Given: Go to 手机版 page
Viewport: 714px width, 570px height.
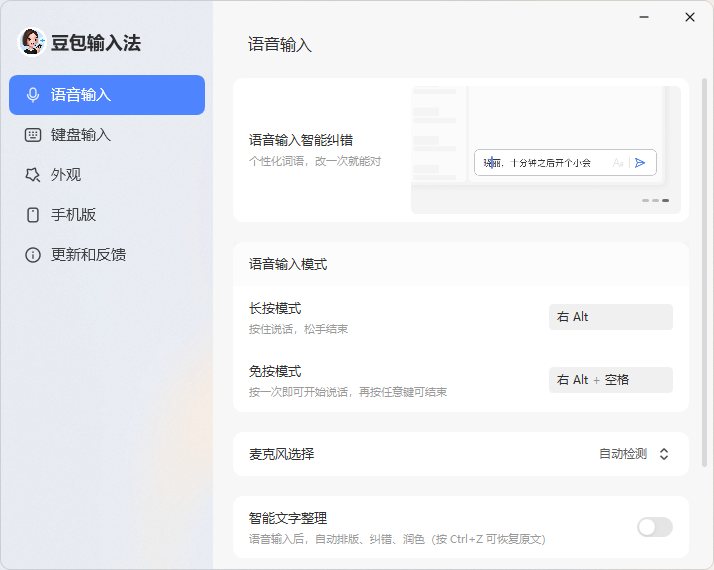Looking at the screenshot, I should [107, 214].
